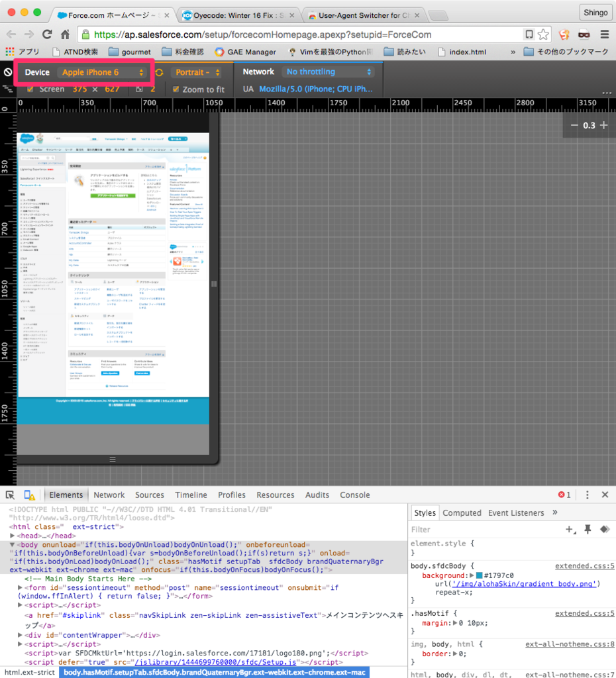Viewport: 616px width, 678px height.
Task: Open the extended.css:5 stylesheet link
Action: [586, 567]
